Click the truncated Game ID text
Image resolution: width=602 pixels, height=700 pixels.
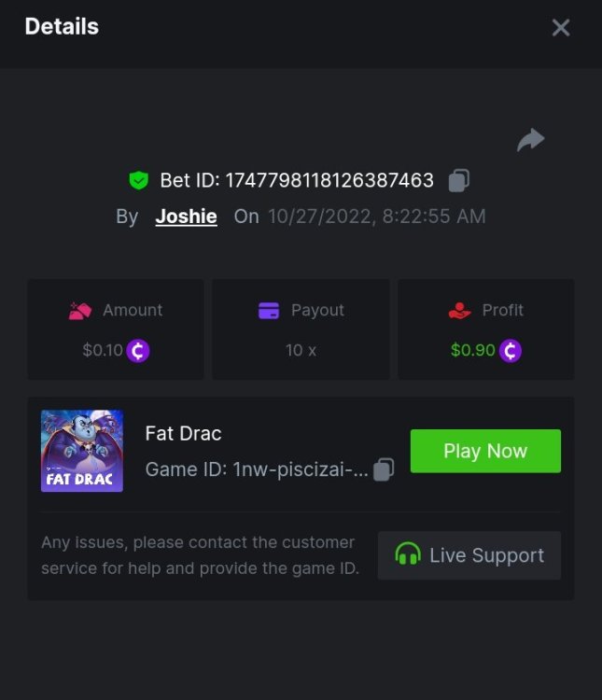pos(257,469)
